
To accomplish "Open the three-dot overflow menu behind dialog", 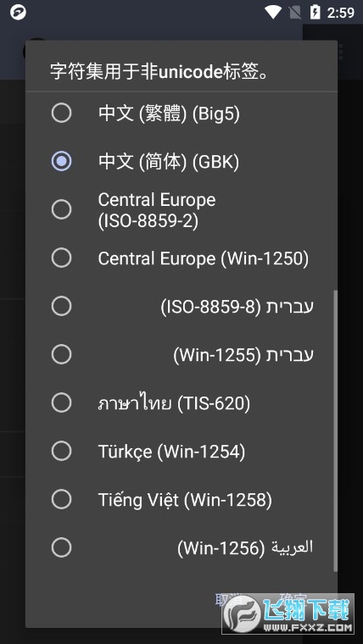I will [341, 53].
